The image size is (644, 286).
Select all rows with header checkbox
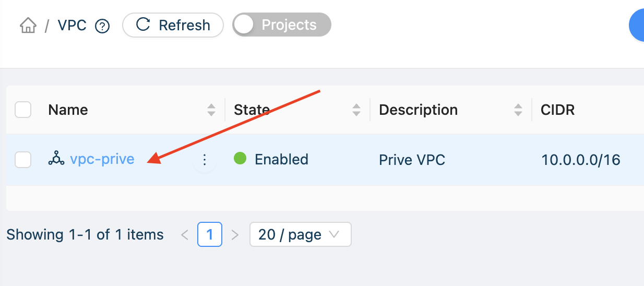pyautogui.click(x=23, y=110)
